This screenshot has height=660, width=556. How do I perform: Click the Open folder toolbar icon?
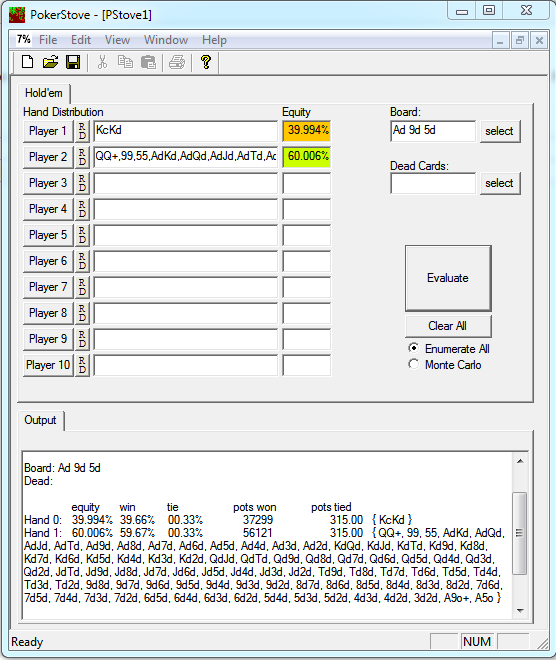coord(50,62)
